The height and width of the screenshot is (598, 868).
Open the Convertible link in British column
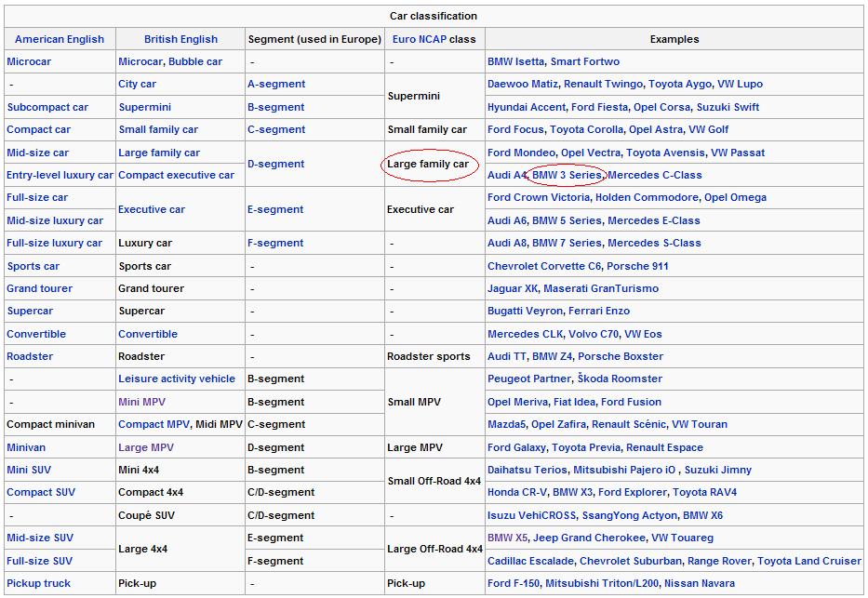pyautogui.click(x=148, y=334)
